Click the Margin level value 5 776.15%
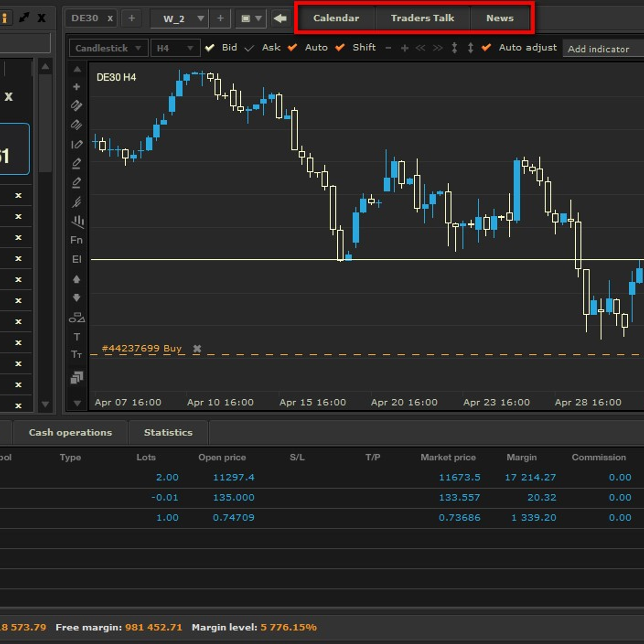This screenshot has width=644, height=644. pyautogui.click(x=289, y=627)
